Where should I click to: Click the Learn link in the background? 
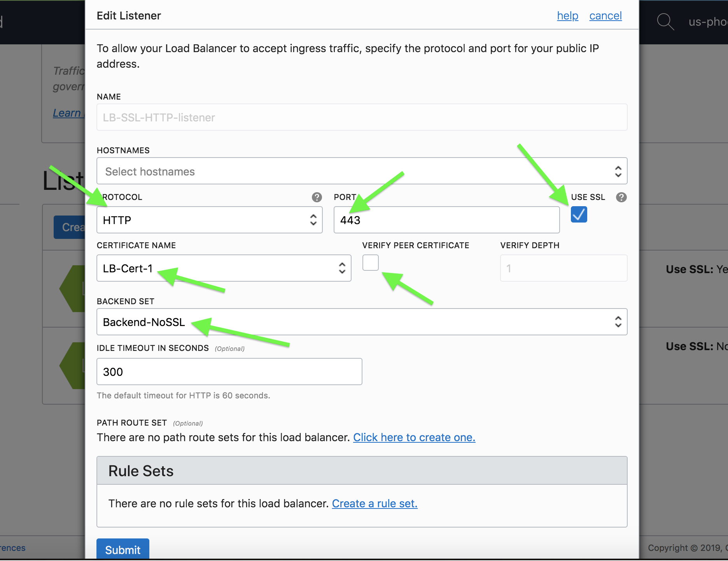pos(67,113)
